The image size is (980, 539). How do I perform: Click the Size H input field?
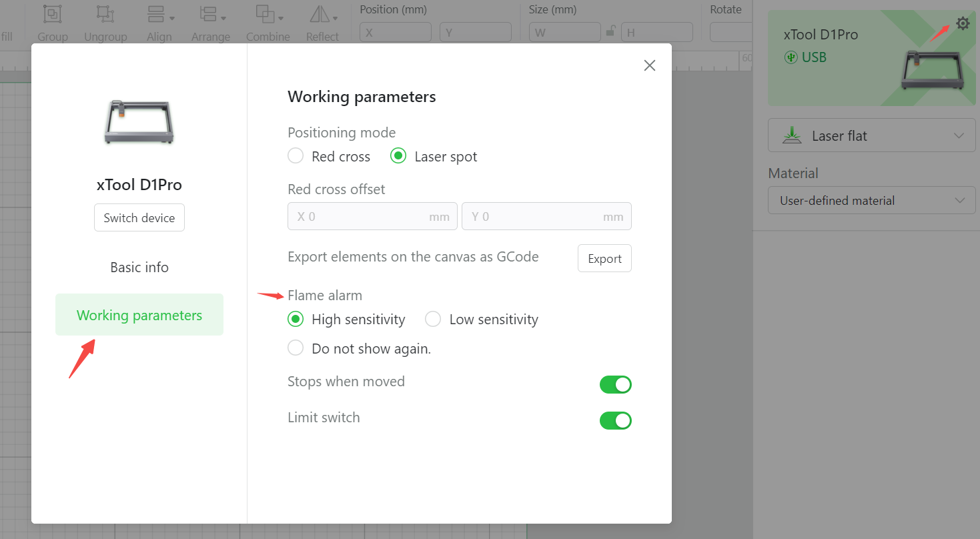657,32
